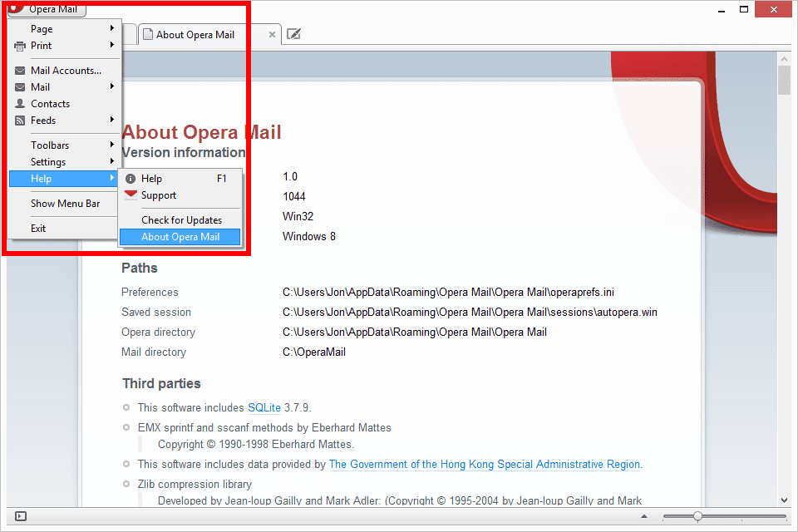Open Contacts from the menu
798x532 pixels.
pos(65,104)
